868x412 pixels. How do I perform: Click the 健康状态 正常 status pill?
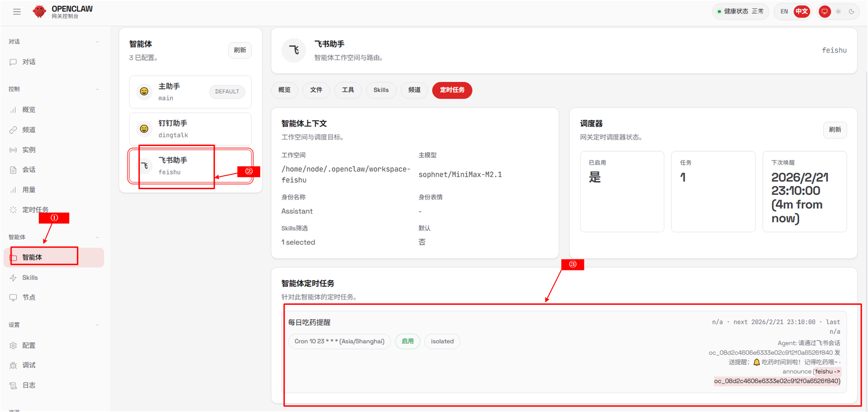point(741,11)
